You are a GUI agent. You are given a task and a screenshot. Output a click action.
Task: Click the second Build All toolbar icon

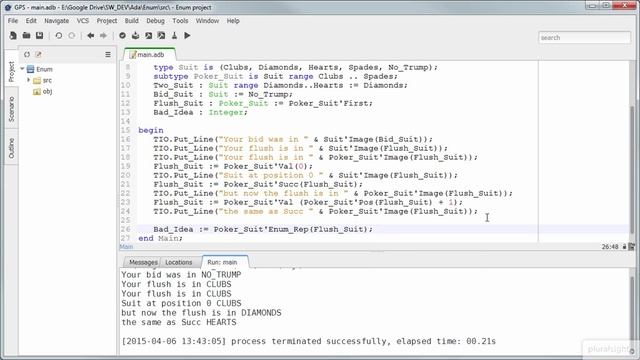pyautogui.click(x=162, y=36)
